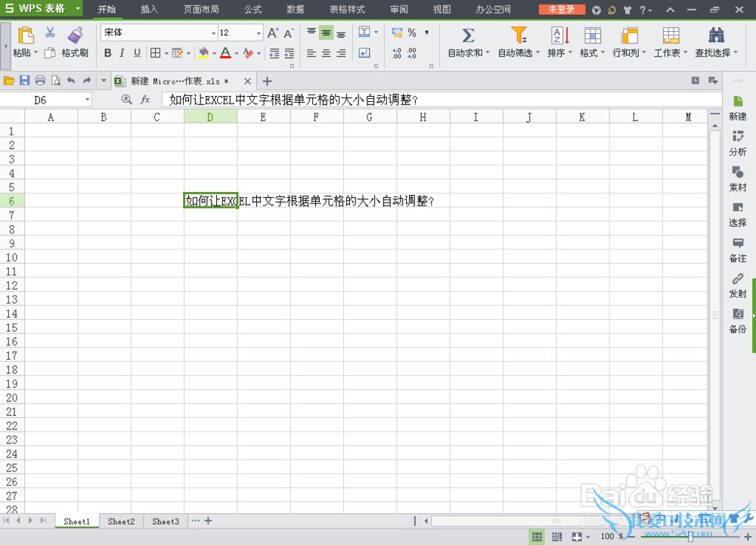Toggle Italic formatting
Viewport: 756px width, 545px height.
122,53
